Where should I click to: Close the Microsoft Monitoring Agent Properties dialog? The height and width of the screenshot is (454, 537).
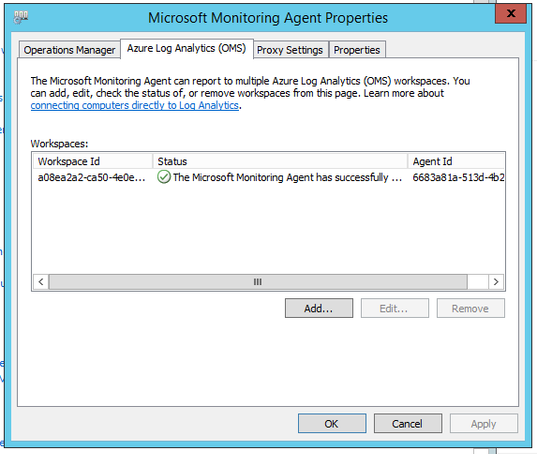511,14
